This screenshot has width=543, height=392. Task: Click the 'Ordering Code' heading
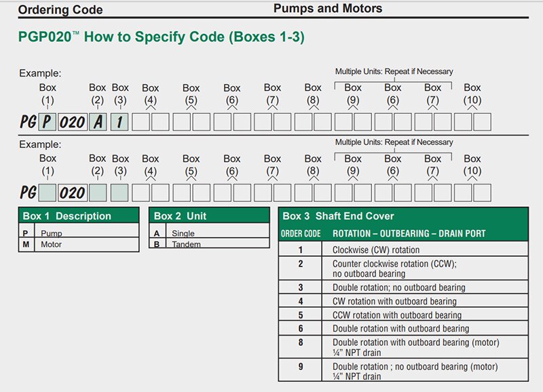click(x=60, y=9)
